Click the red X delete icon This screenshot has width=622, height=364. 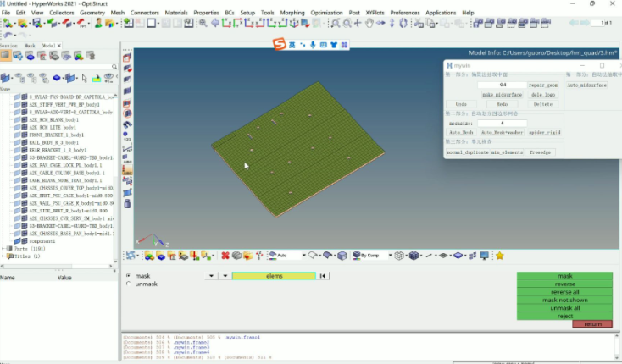coord(225,255)
